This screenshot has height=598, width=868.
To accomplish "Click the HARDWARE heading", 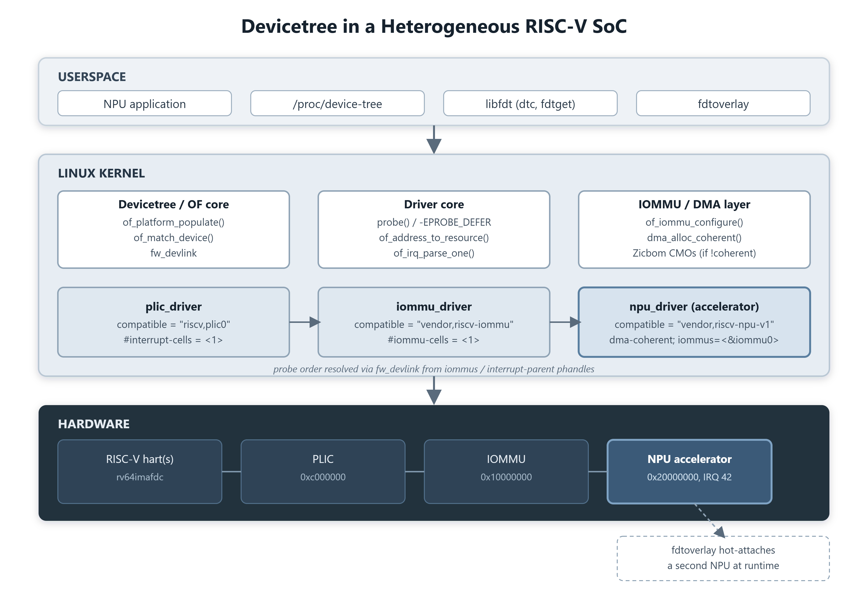I will point(94,424).
